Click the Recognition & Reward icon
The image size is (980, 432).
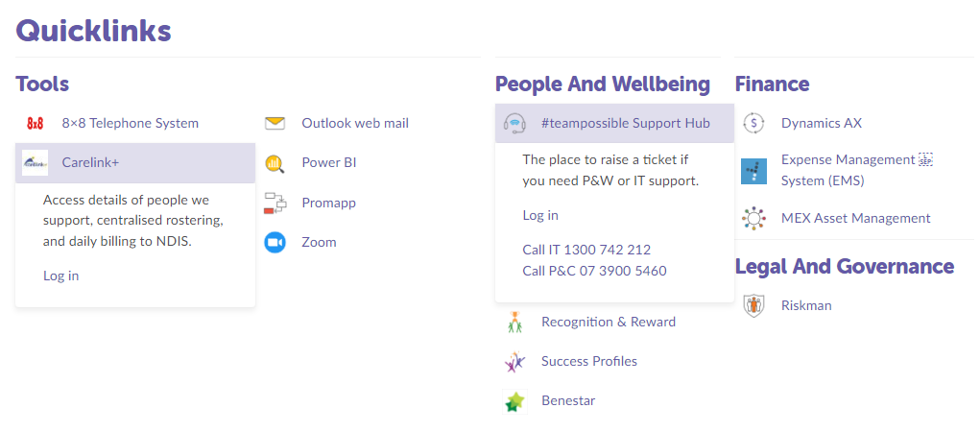515,323
